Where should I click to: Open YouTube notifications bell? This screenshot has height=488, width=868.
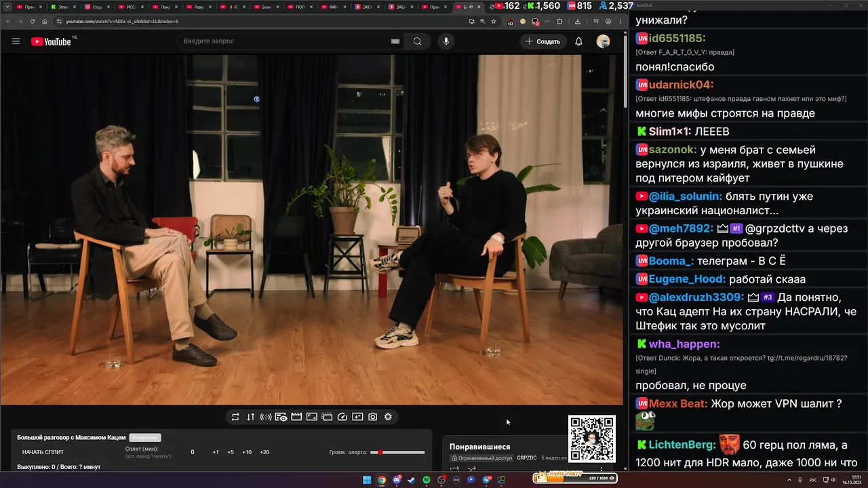[x=578, y=41]
